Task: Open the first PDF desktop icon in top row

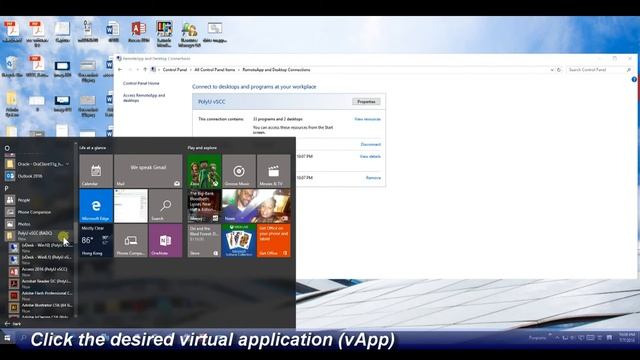Action: [x=12, y=32]
